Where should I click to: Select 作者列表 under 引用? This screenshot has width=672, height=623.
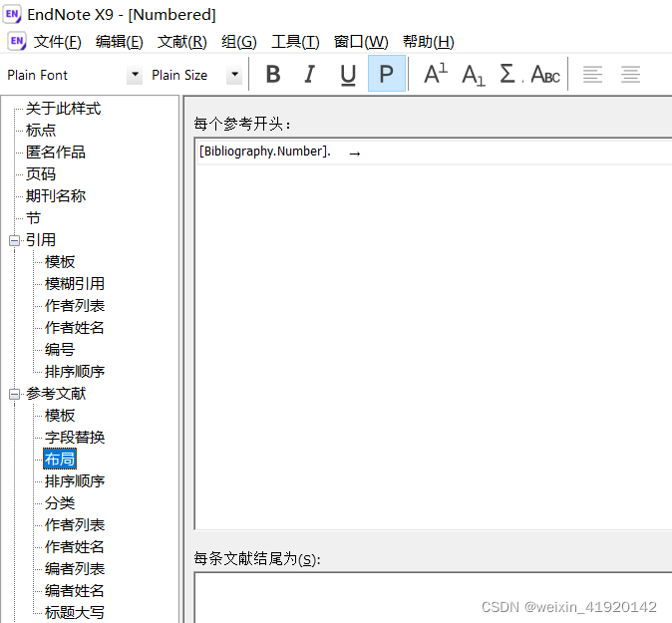coord(75,305)
